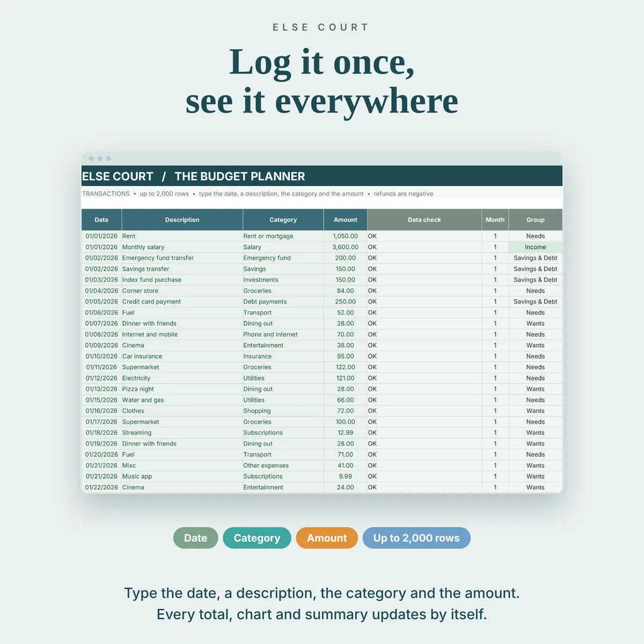The width and height of the screenshot is (644, 644).
Task: Select the 3,600.00 amount cell
Action: pos(346,247)
